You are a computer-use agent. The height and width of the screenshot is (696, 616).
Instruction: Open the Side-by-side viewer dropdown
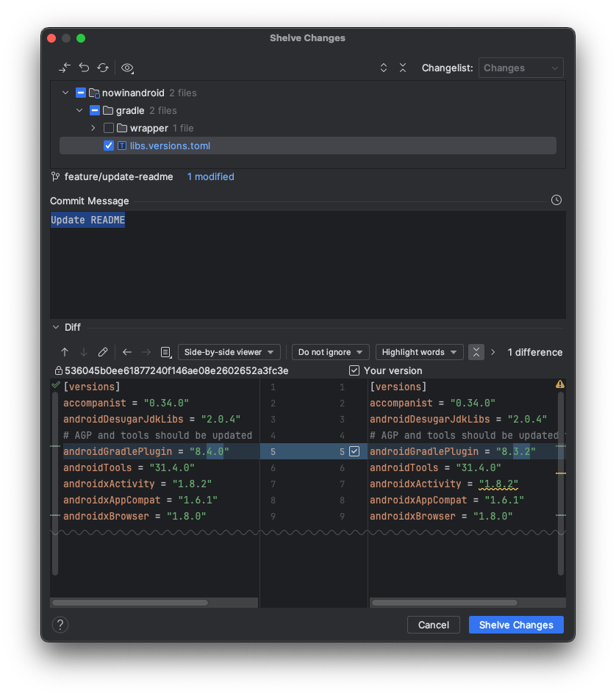[x=228, y=352]
